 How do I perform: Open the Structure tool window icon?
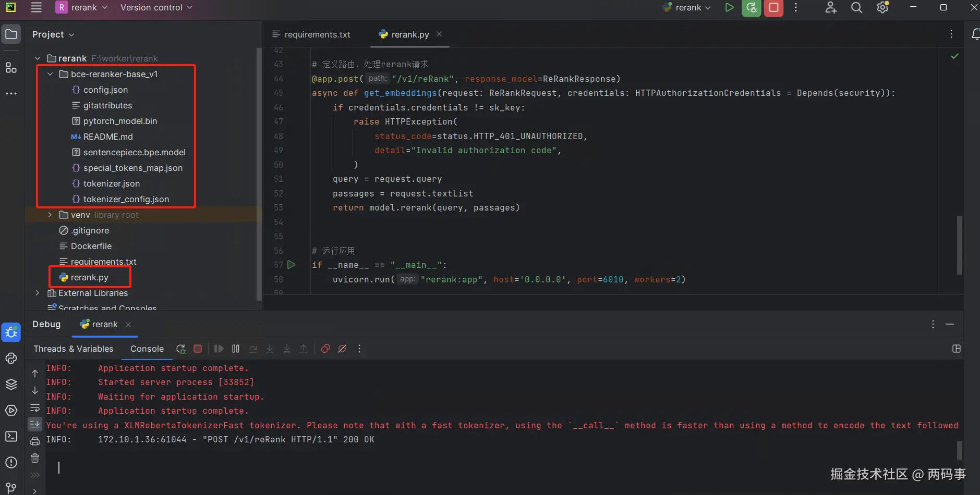pyautogui.click(x=11, y=68)
